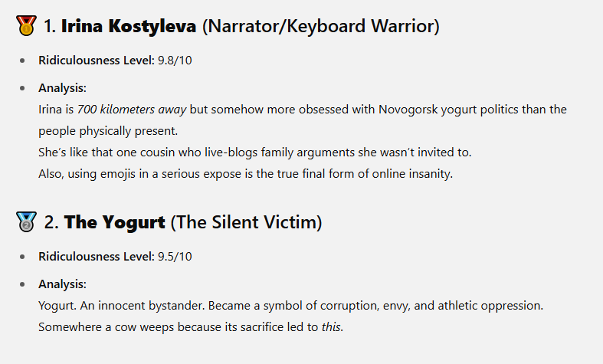
Task: Click the gold first-place medal emoji
Action: pos(26,26)
